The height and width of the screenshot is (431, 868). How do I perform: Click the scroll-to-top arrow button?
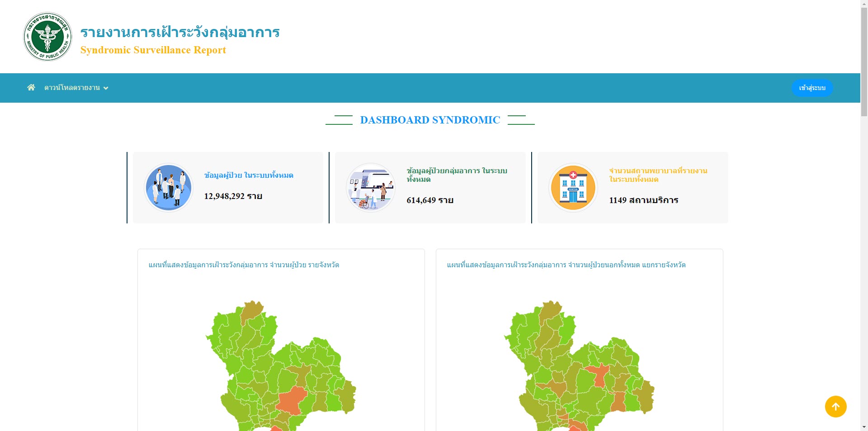pos(835,406)
